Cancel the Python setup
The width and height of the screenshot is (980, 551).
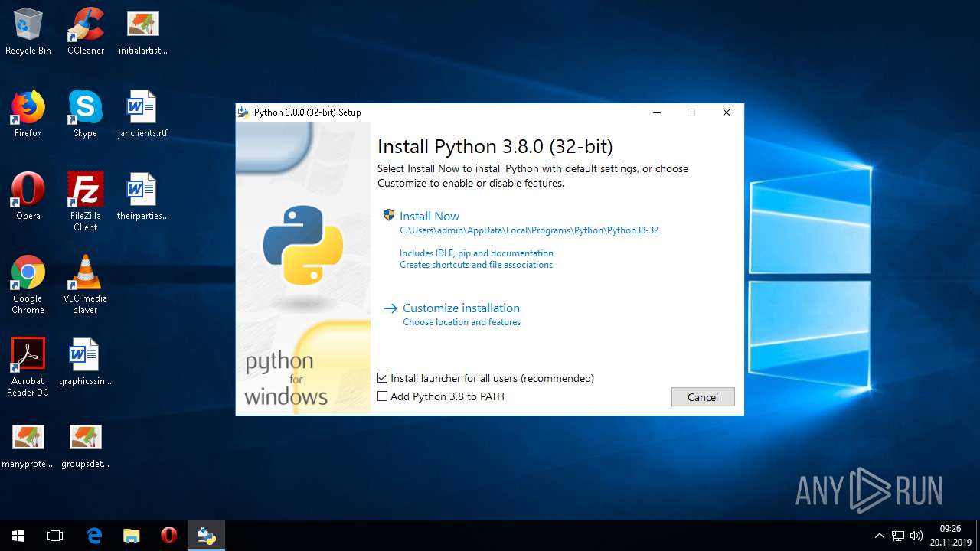coord(703,397)
